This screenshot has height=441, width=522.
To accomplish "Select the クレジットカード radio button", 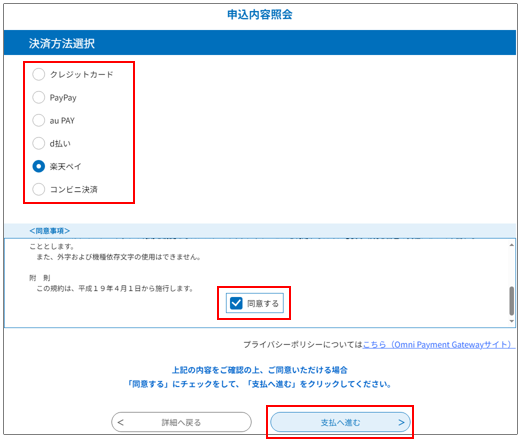I will tap(39, 74).
